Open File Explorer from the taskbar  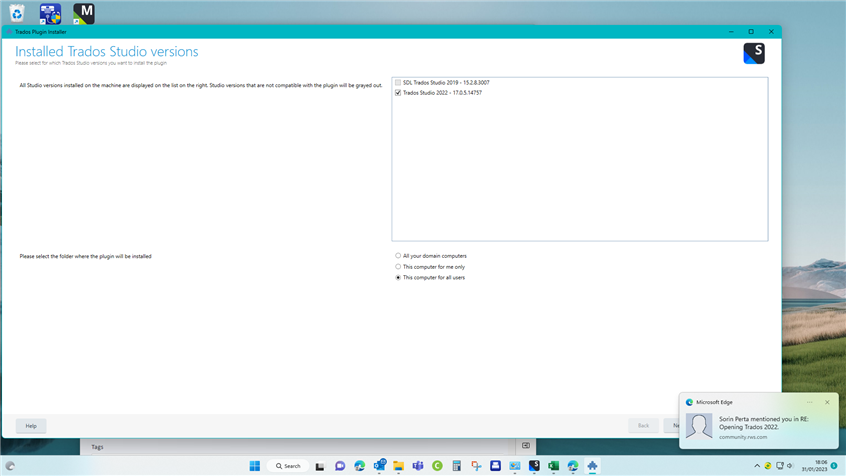399,466
